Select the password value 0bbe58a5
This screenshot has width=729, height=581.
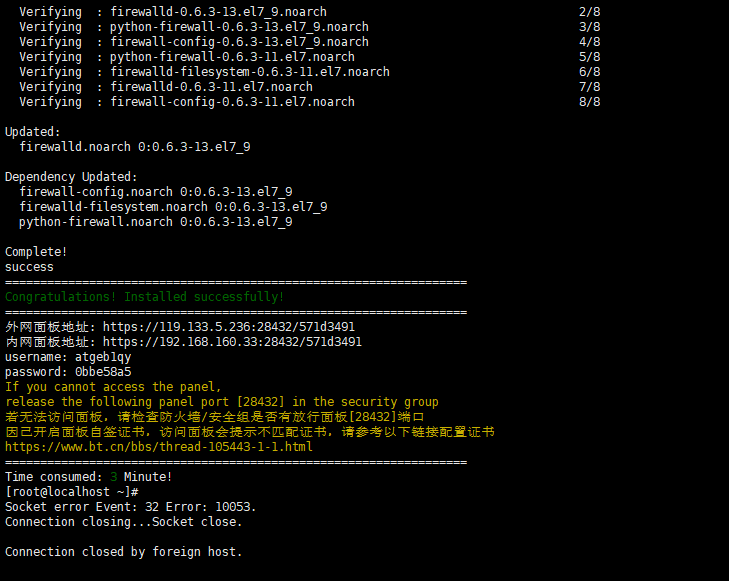[x=103, y=372]
